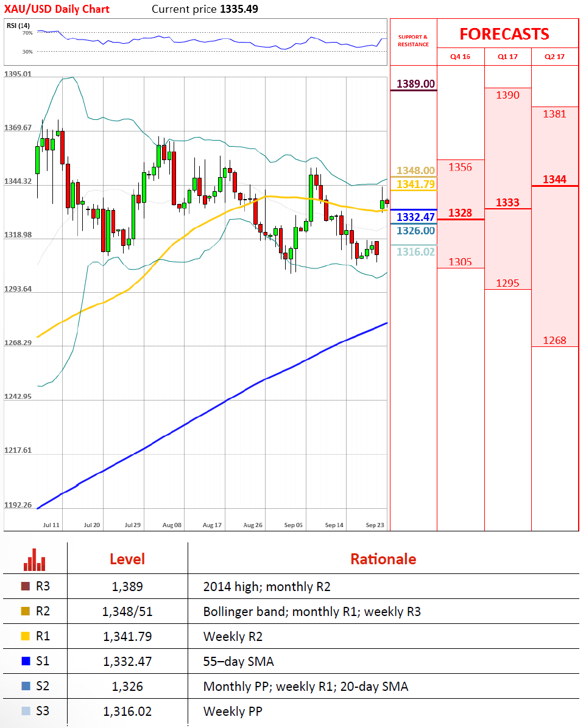Click the 1389.00 resistance level
Screen dimensions: 586x728
tap(415, 83)
